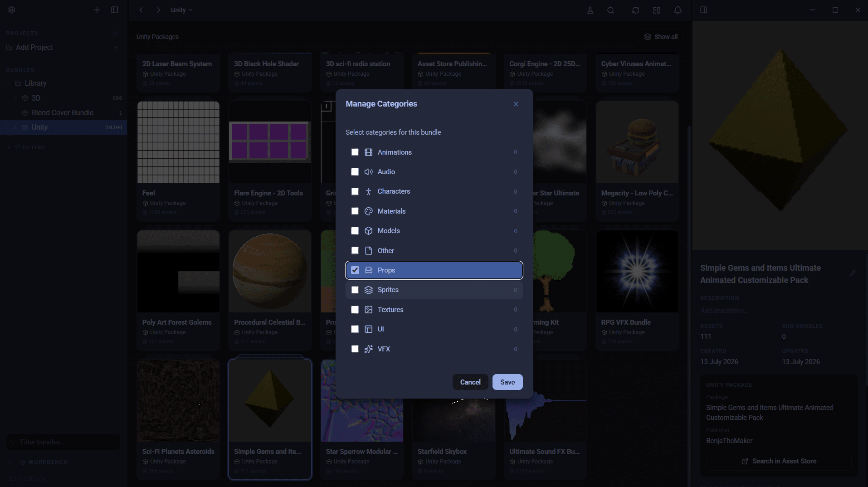Viewport: 868px width, 487px height.
Task: Select Add Project in sidebar
Action: point(34,48)
